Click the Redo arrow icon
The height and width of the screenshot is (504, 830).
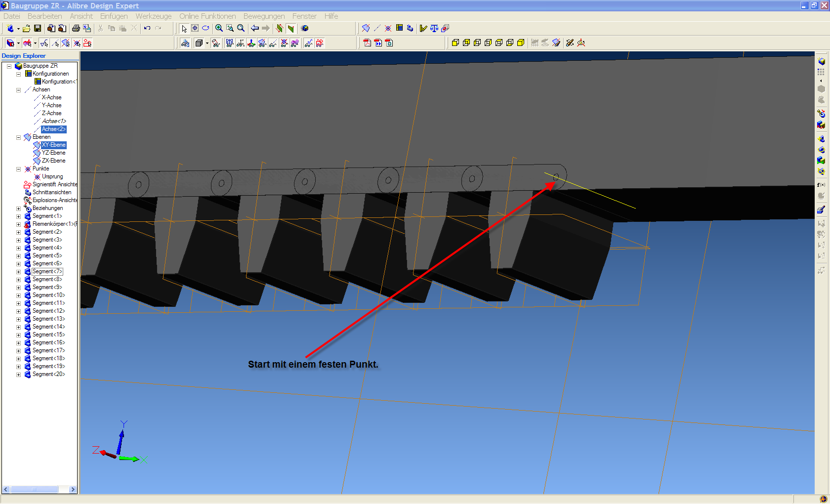click(x=158, y=28)
